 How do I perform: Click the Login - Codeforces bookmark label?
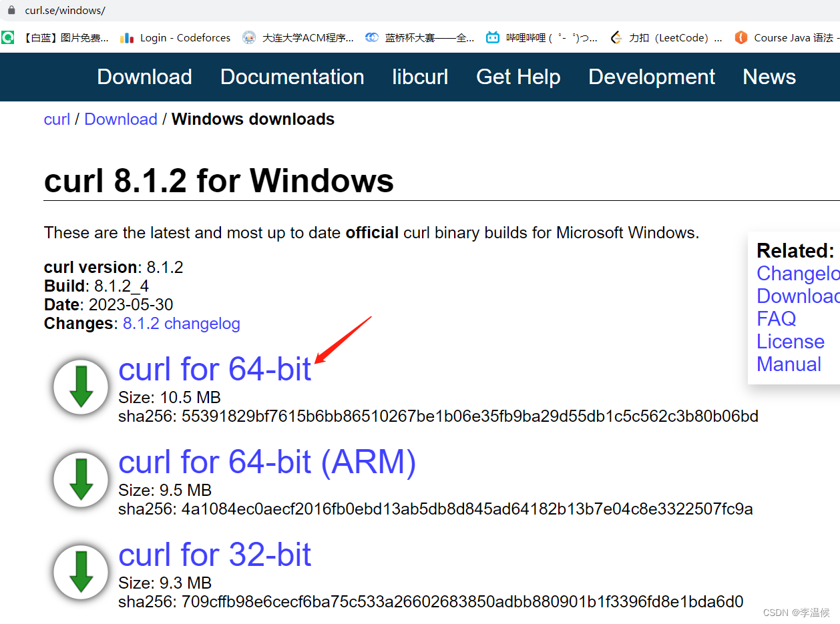point(185,38)
